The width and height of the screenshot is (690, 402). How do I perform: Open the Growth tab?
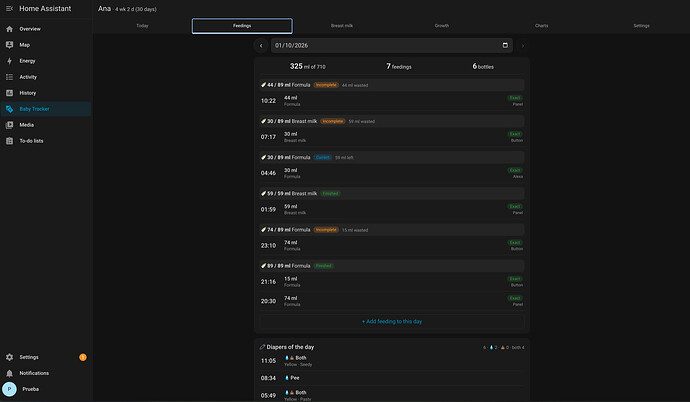click(x=442, y=26)
